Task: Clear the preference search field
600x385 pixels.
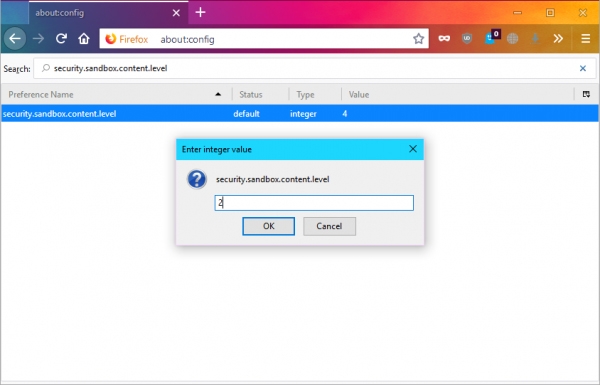Action: (582, 69)
